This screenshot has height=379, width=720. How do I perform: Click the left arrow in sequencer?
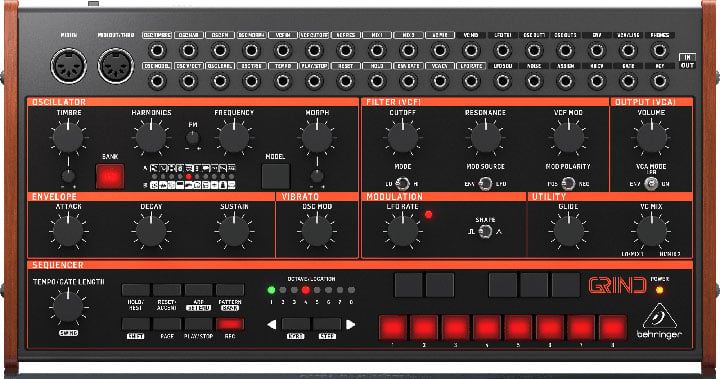[x=271, y=324]
